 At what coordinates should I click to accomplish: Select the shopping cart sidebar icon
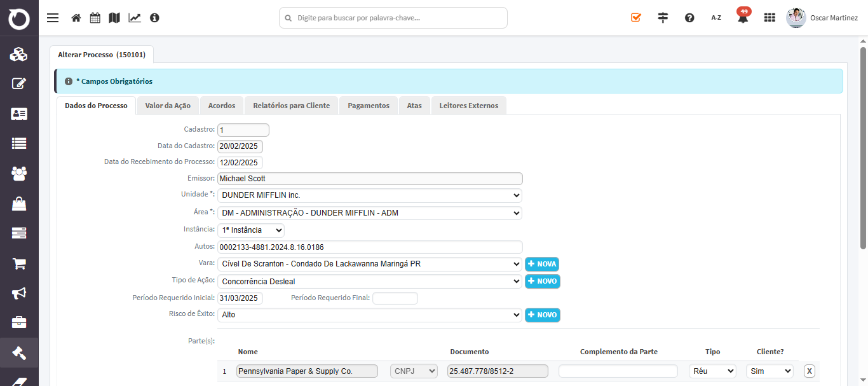[19, 263]
